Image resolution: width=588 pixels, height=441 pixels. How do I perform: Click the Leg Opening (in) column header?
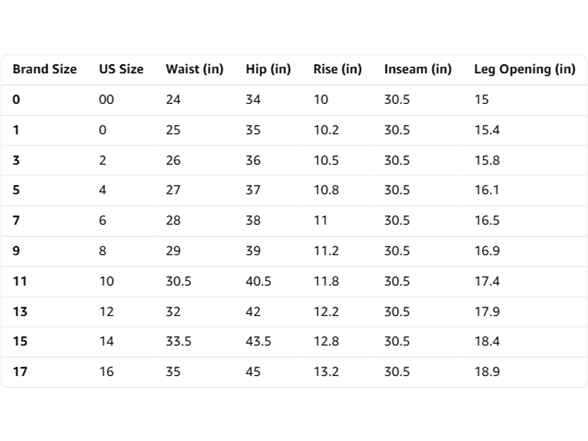(x=525, y=69)
